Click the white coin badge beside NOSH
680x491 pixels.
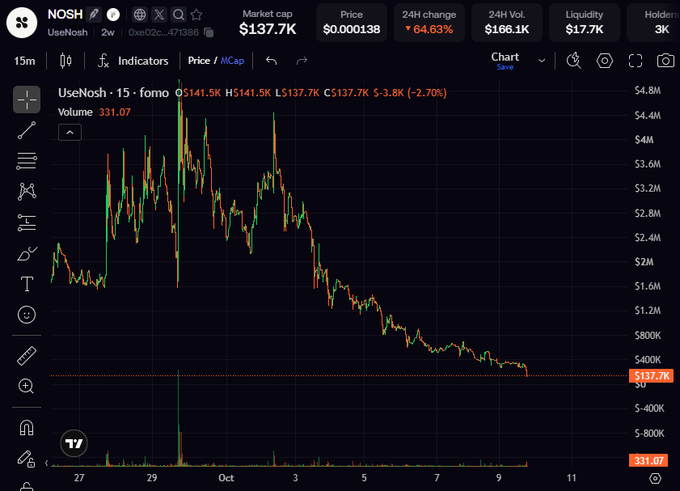(113, 15)
